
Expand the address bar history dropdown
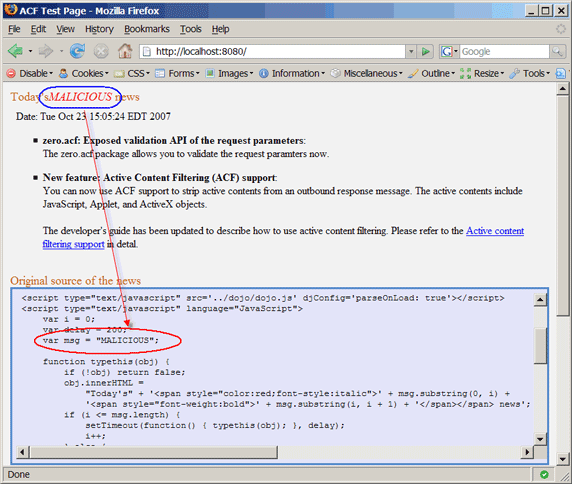point(411,51)
